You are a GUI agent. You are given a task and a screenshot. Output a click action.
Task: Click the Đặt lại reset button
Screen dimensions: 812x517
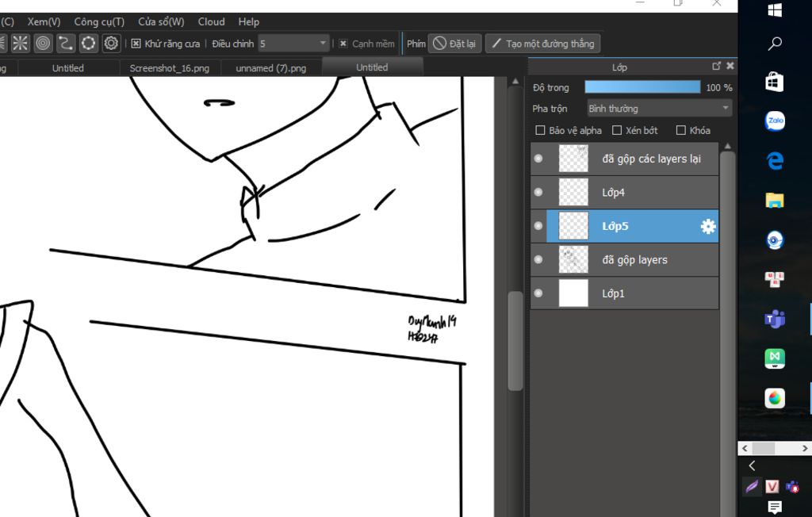click(454, 44)
